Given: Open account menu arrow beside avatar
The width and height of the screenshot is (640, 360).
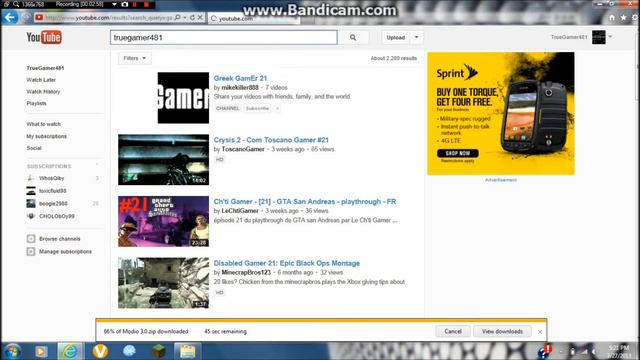Looking at the screenshot, I should 610,37.
